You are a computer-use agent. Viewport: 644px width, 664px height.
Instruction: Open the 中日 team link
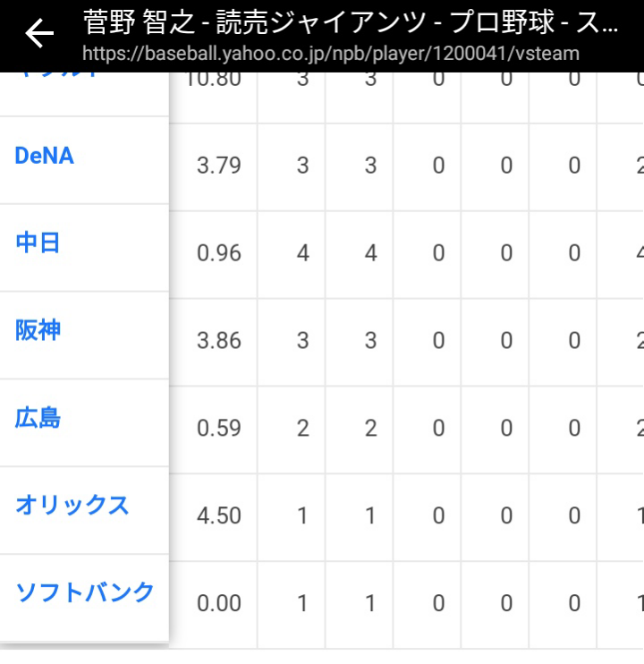pos(38,243)
